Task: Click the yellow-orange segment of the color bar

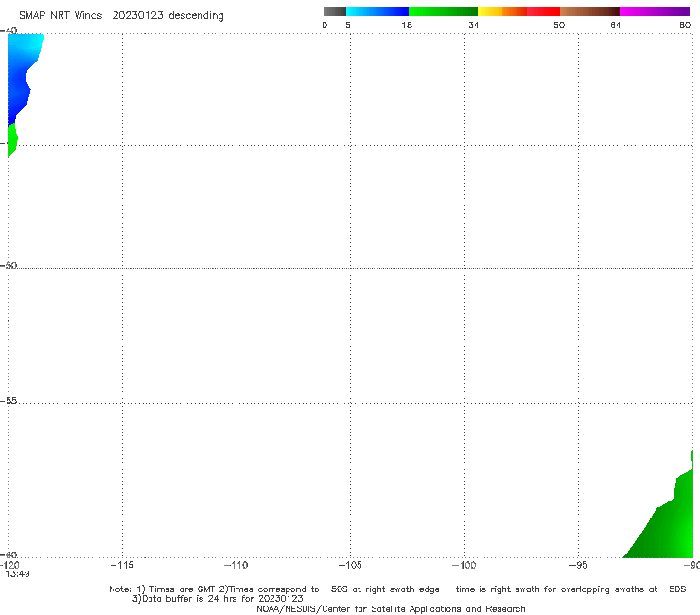Action: tap(501, 11)
